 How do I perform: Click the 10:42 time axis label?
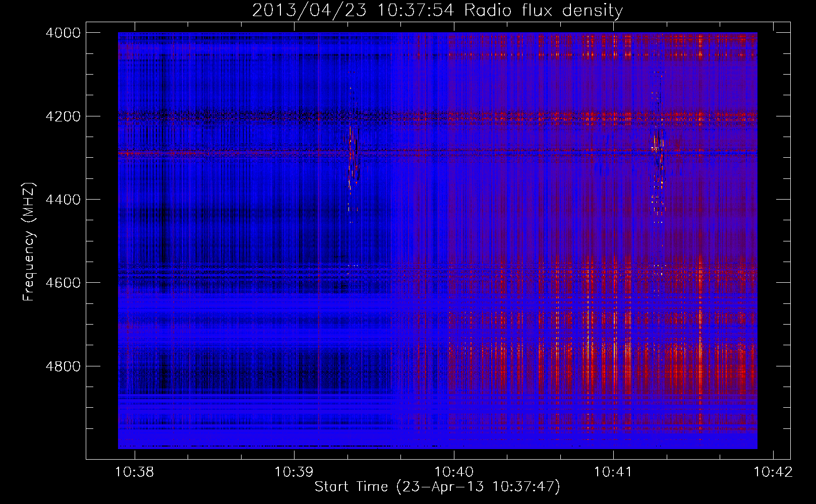[773, 472]
